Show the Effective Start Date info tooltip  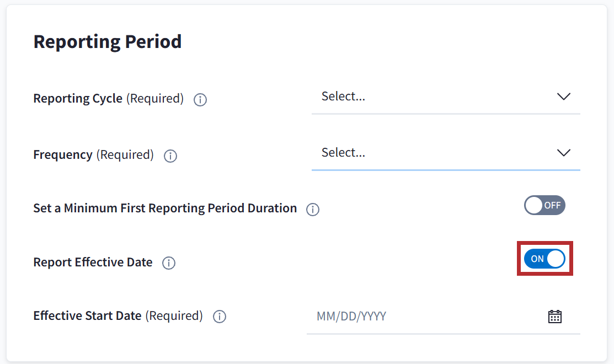[220, 317]
